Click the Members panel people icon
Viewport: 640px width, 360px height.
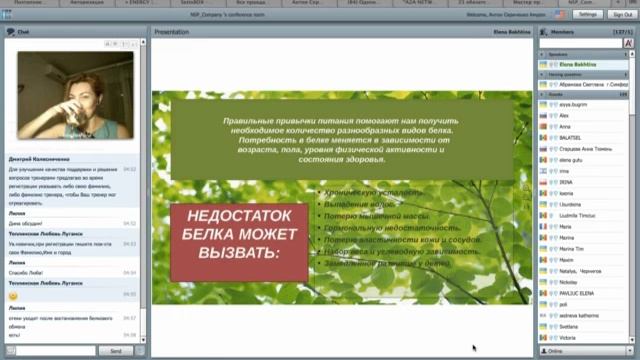(x=544, y=32)
